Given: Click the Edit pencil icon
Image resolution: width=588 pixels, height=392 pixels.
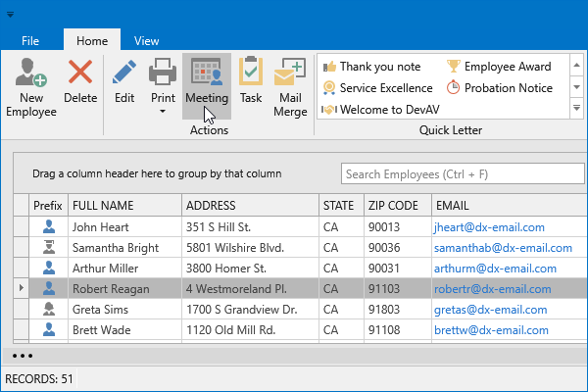Looking at the screenshot, I should (124, 72).
